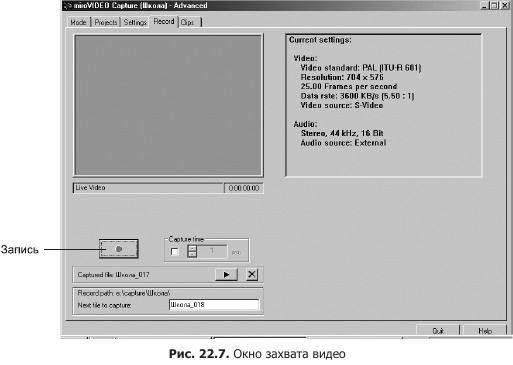Viewport: 513px width, 365px height.
Task: Decrease capture time with down arrow
Action: coord(192,254)
